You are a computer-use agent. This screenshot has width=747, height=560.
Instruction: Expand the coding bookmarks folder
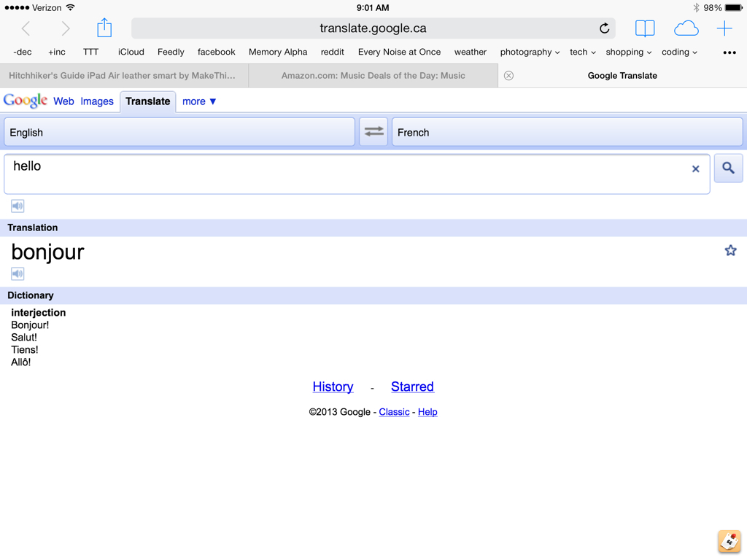[679, 52]
